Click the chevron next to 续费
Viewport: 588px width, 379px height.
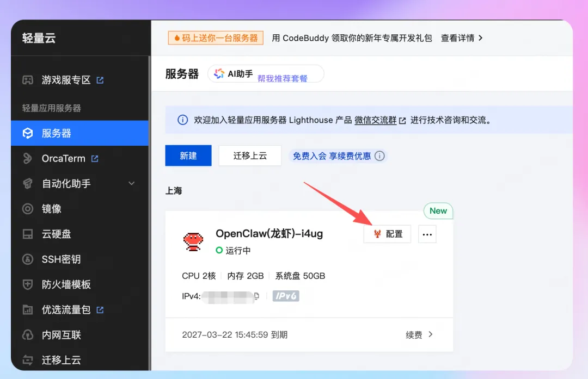point(431,334)
